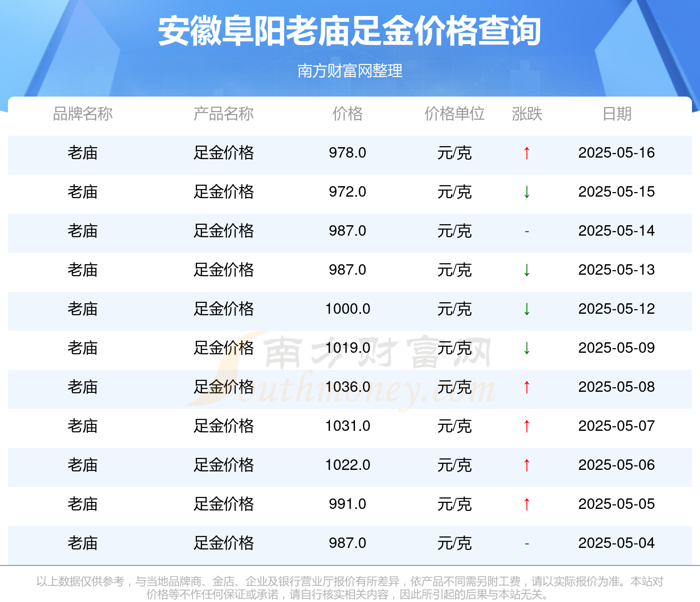Click the dash indicator for 2025-05-14
700x602 pixels.
pyautogui.click(x=526, y=231)
